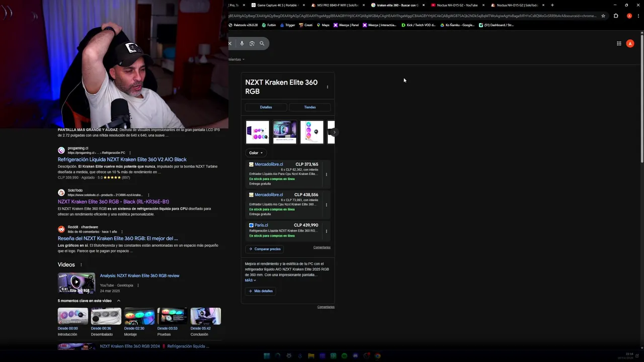
Task: Switch to Noctua NH-D15 G2 YouTube tab
Action: 457,5
